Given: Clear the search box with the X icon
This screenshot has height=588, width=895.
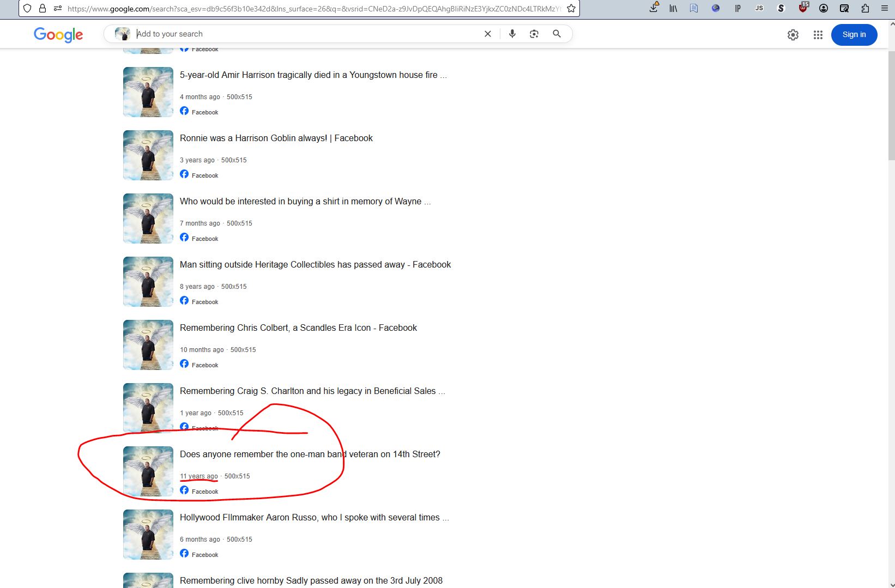Looking at the screenshot, I should tap(488, 34).
